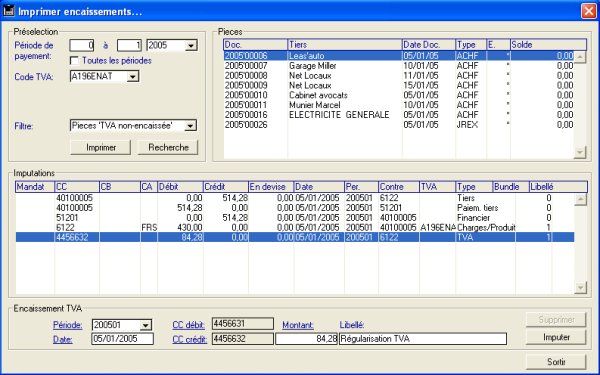
Task: Click the En devise column header
Action: pyautogui.click(x=271, y=187)
